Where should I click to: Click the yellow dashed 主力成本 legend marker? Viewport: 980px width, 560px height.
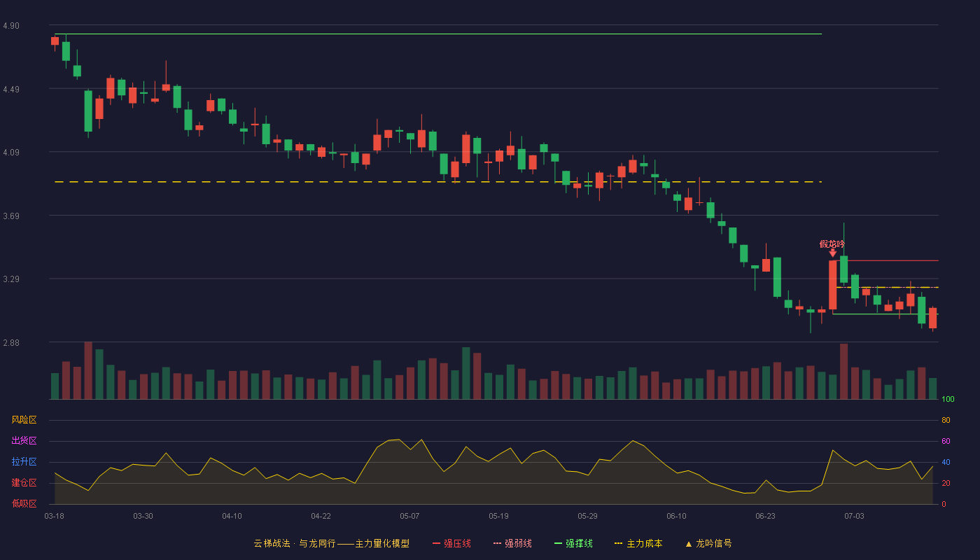tap(618, 543)
